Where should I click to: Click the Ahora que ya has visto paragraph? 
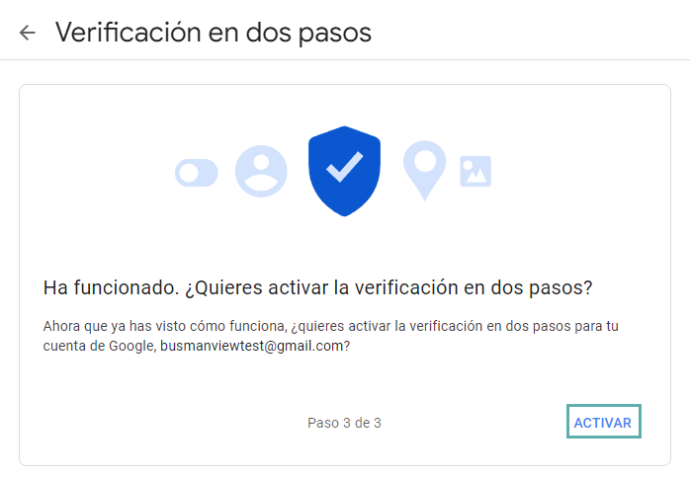pyautogui.click(x=331, y=336)
